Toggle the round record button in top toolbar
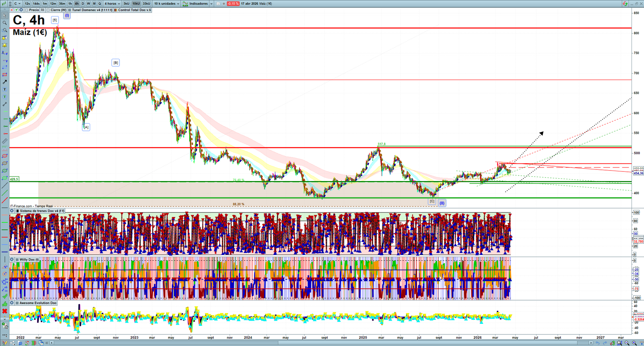644x346 pixels. coord(224,4)
